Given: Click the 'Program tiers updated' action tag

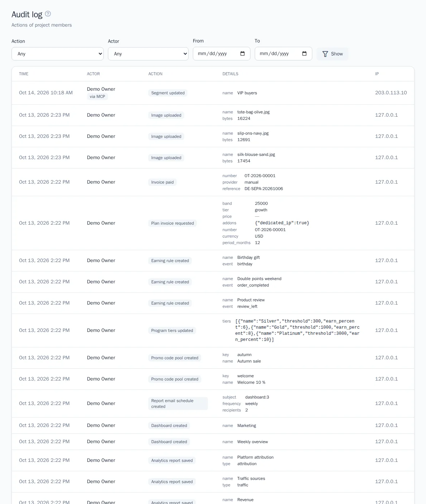Looking at the screenshot, I should tap(172, 330).
